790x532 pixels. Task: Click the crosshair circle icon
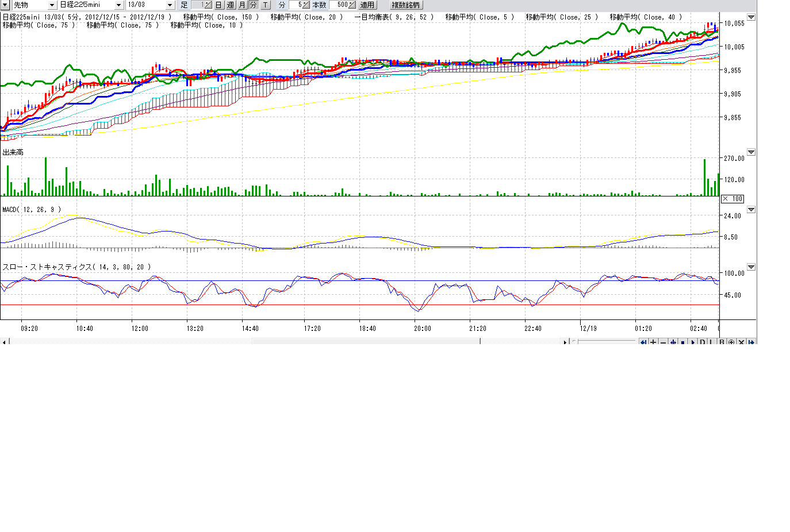731,342
